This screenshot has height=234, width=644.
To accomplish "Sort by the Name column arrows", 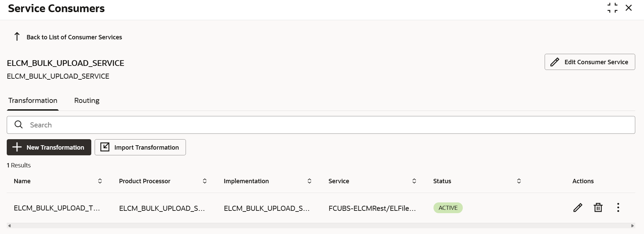I will [100, 181].
